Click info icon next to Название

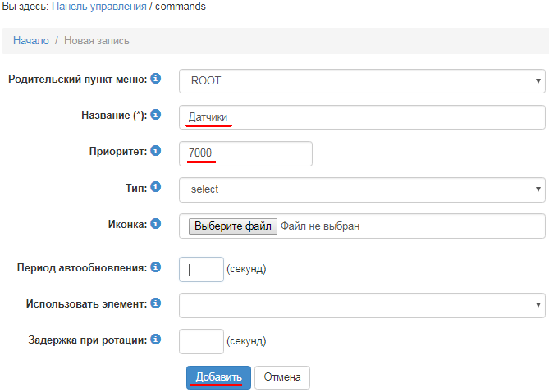[x=156, y=115]
